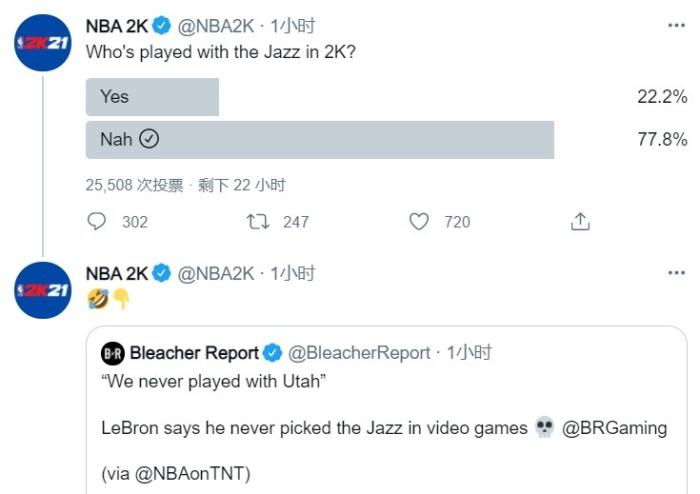Like the poll tweet with the heart icon
This screenshot has height=494, width=700.
pyautogui.click(x=420, y=222)
